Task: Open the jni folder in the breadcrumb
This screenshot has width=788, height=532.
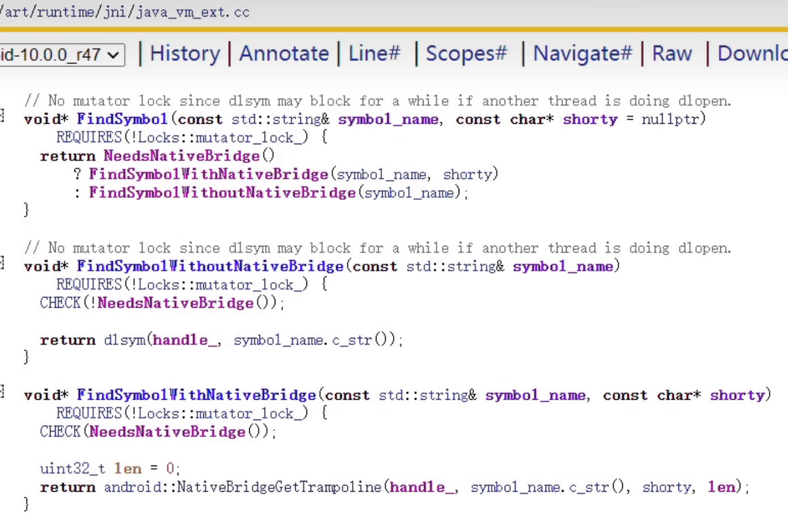Action: (116, 12)
